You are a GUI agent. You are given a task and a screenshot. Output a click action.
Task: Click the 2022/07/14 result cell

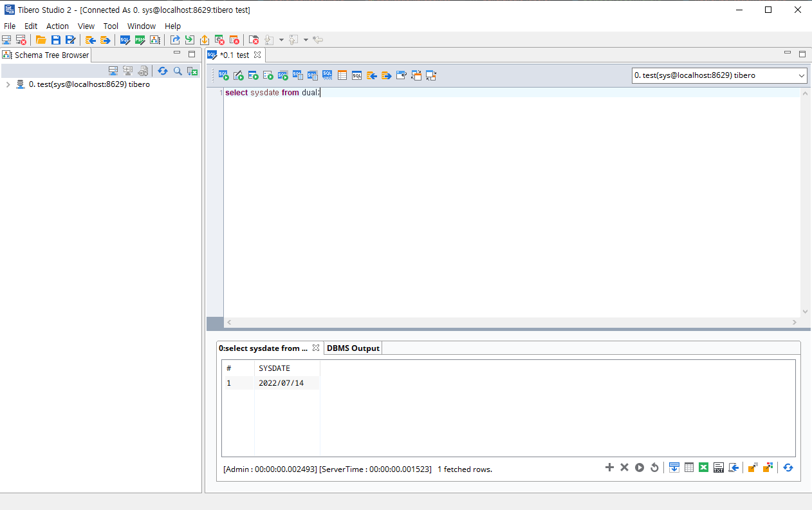tap(287, 383)
